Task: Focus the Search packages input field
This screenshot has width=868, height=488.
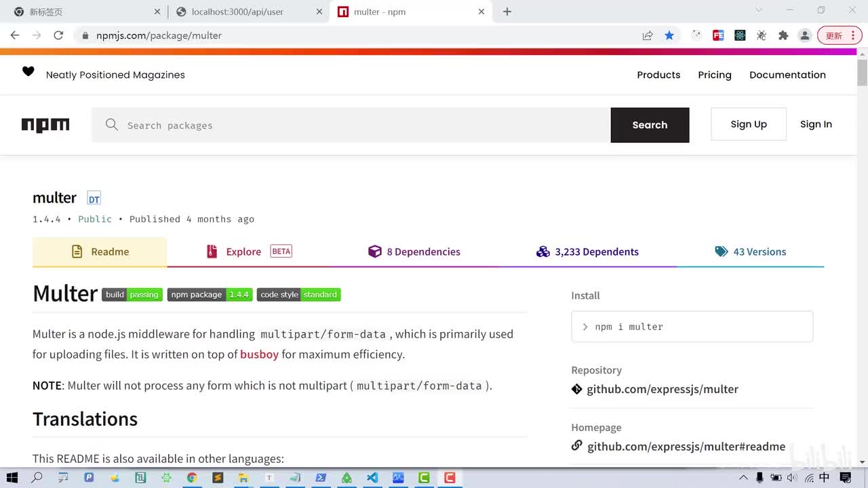Action: click(351, 125)
